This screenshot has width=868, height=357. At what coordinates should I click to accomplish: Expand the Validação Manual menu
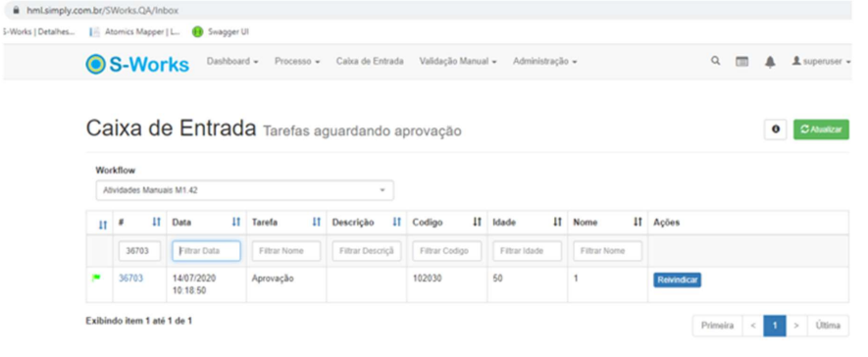458,62
